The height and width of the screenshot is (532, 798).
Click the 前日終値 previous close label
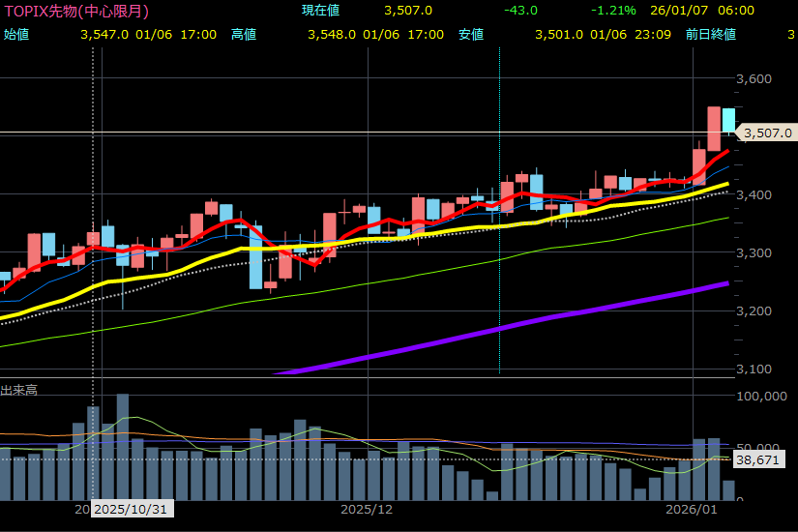click(711, 35)
